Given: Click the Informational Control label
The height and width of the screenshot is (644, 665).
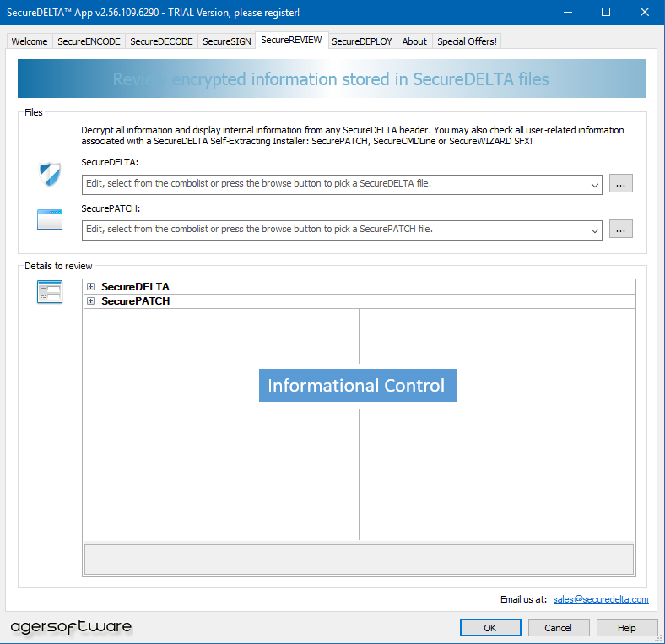Looking at the screenshot, I should coord(358,385).
